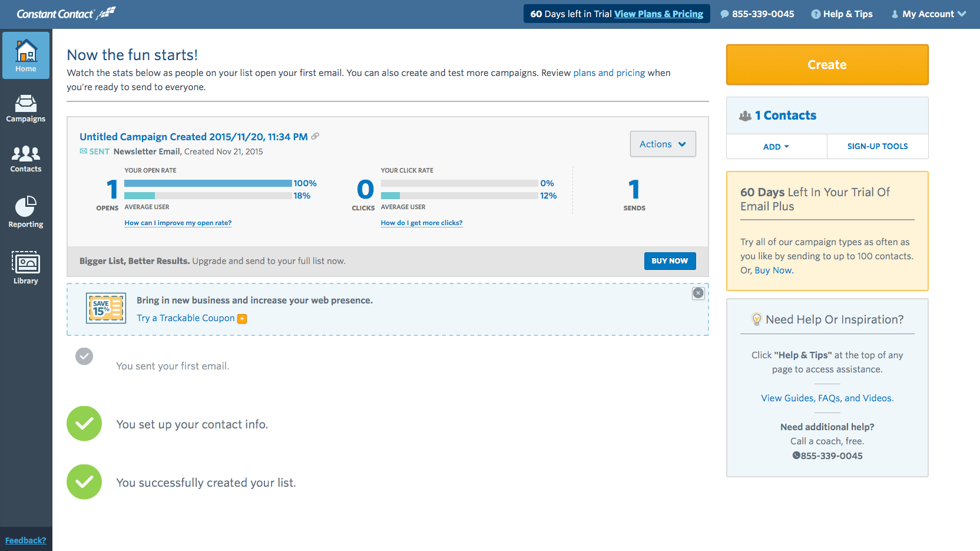Image resolution: width=980 pixels, height=551 pixels.
Task: Click the link icon beside campaign title
Action: 315,136
